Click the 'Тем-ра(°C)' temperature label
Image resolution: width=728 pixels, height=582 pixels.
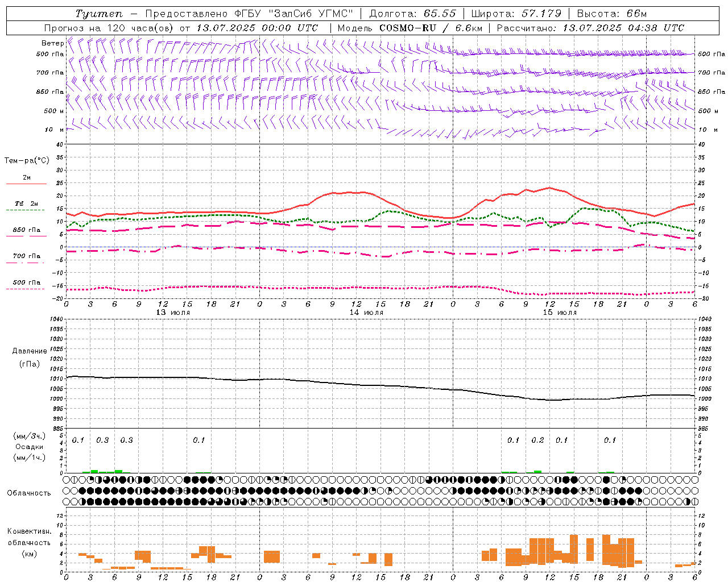point(27,161)
